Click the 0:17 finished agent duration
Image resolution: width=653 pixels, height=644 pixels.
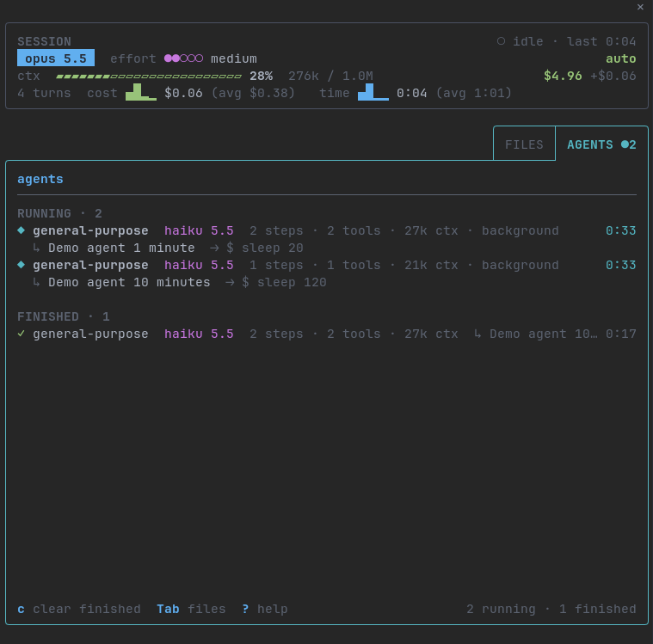(621, 334)
